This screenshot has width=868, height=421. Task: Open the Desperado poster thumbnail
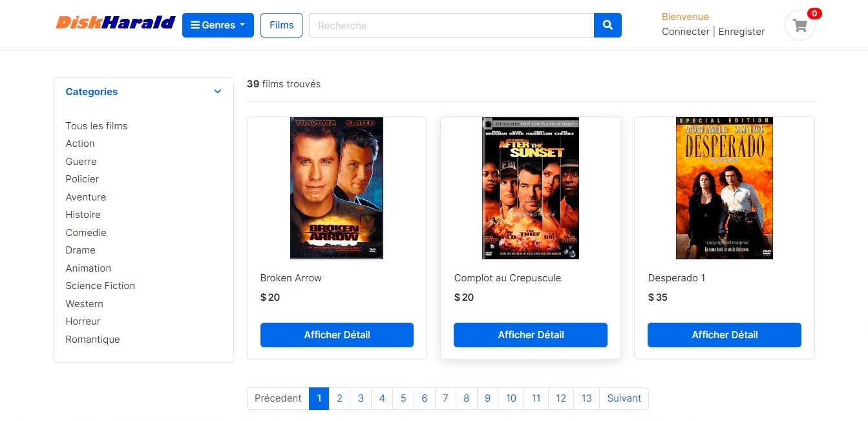(725, 188)
